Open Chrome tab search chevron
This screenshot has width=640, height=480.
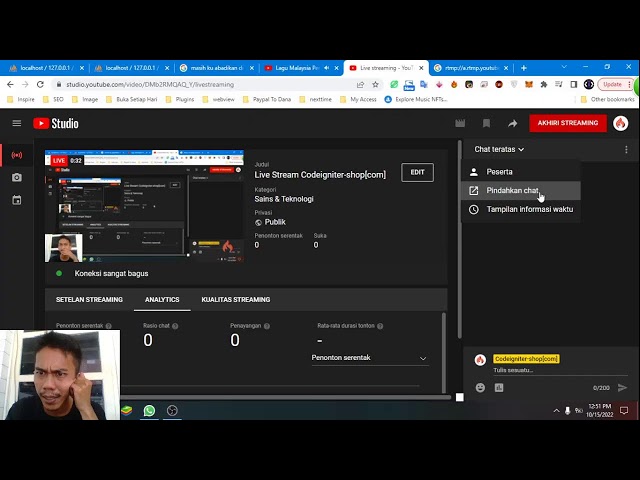click(564, 67)
